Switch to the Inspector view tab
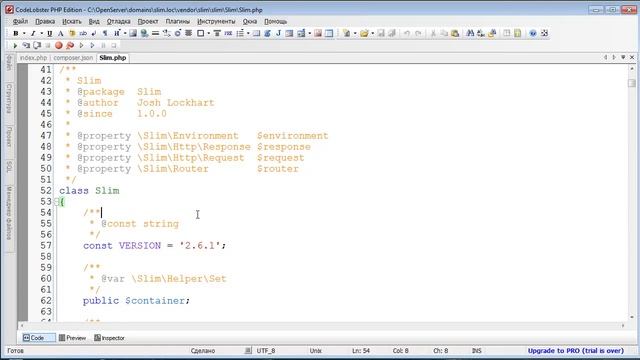The width and height of the screenshot is (640, 360). coord(109,338)
